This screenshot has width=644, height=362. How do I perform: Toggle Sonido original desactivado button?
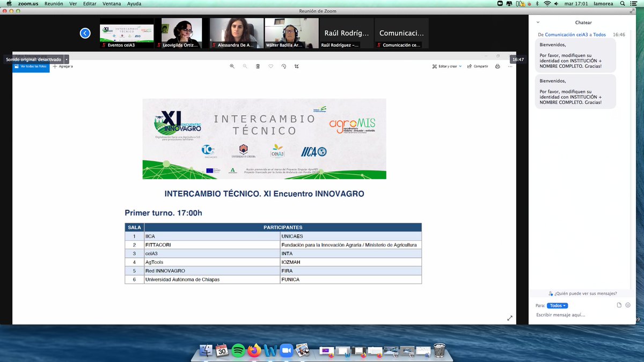[33, 60]
